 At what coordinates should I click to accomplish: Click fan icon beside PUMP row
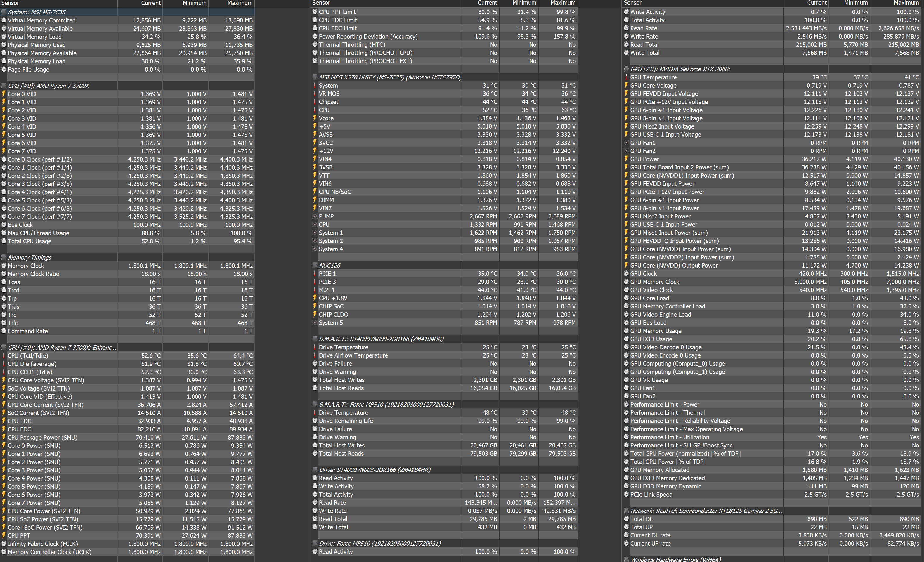pyautogui.click(x=315, y=216)
